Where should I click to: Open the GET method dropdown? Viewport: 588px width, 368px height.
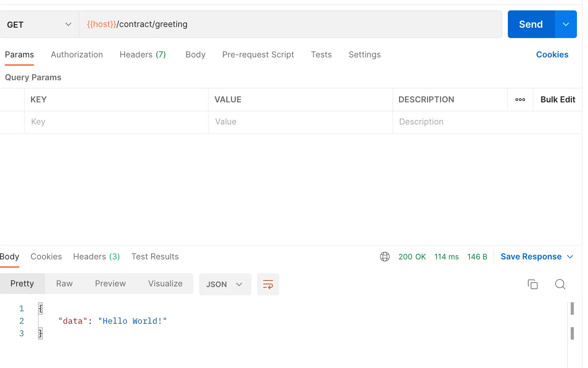point(39,24)
